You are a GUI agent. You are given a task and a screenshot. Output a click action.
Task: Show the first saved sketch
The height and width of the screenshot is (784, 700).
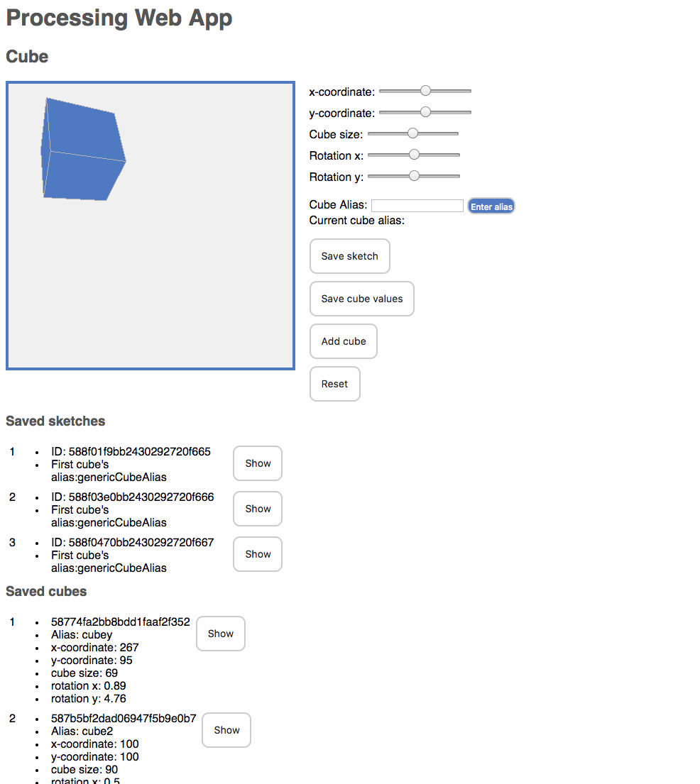click(x=257, y=463)
